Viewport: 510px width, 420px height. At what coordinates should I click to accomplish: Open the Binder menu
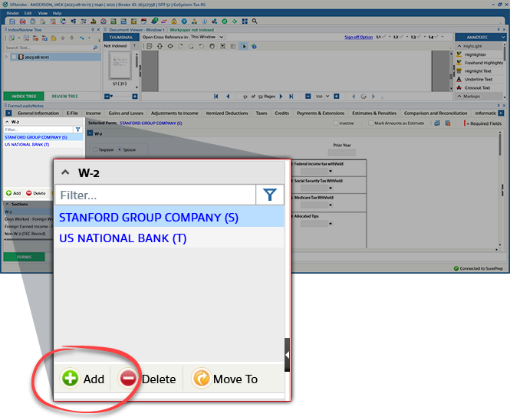[x=13, y=13]
